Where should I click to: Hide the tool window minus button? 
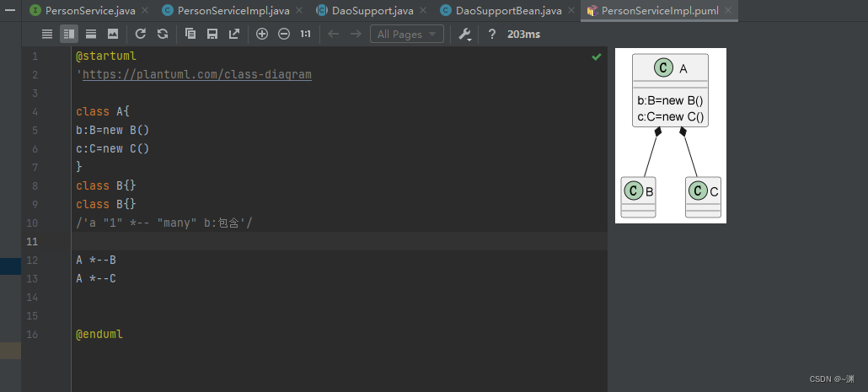tap(10, 10)
